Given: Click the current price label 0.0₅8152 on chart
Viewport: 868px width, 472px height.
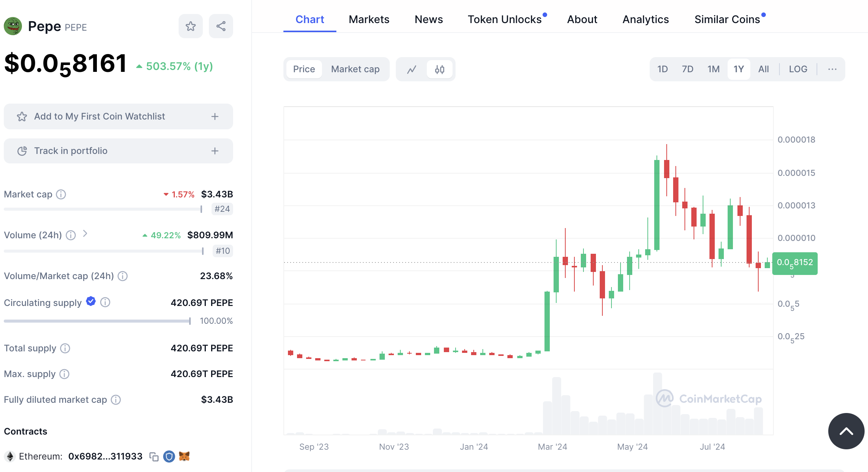Looking at the screenshot, I should point(795,263).
